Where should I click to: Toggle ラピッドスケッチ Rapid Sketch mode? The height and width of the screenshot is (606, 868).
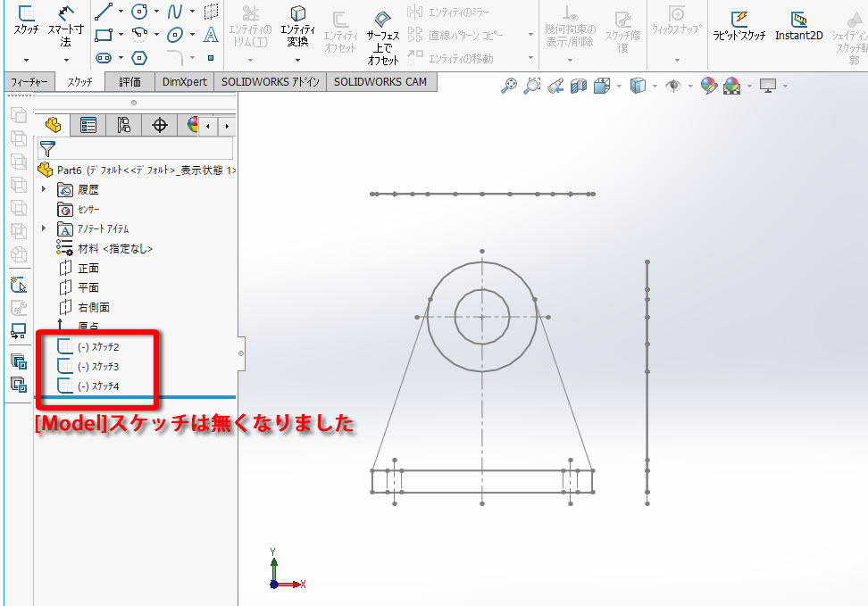tap(739, 26)
